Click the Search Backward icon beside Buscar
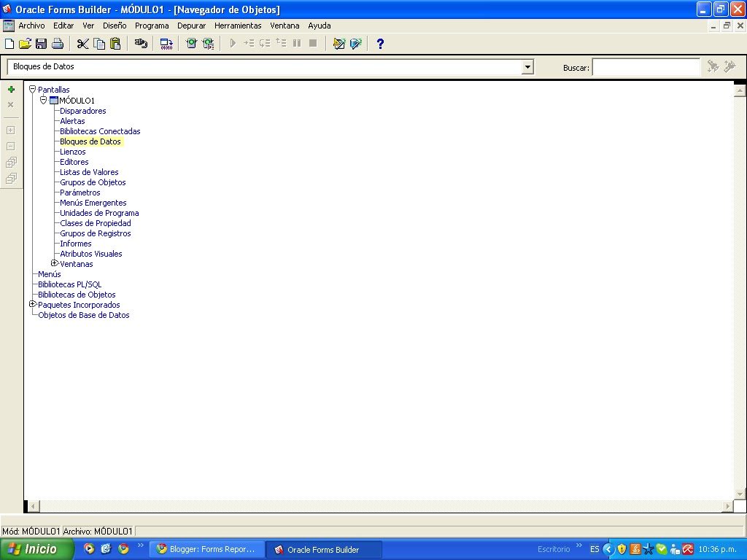747x560 pixels. tap(729, 66)
